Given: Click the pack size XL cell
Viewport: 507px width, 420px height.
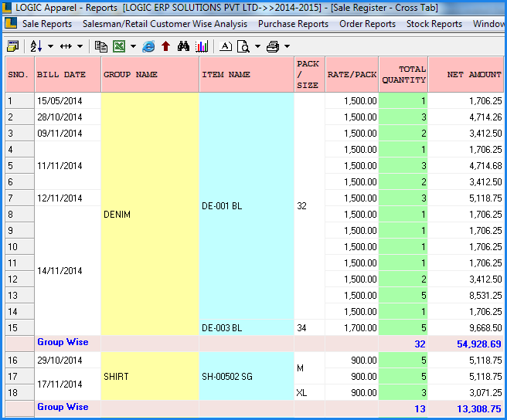Looking at the screenshot, I should click(309, 392).
